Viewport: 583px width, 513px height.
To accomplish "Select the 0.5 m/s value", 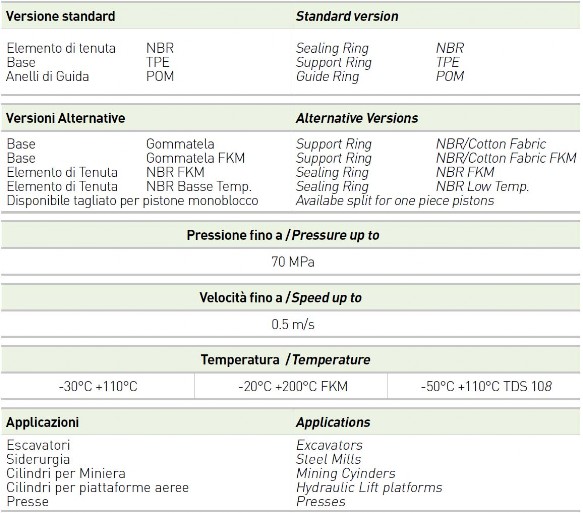I will point(293,324).
